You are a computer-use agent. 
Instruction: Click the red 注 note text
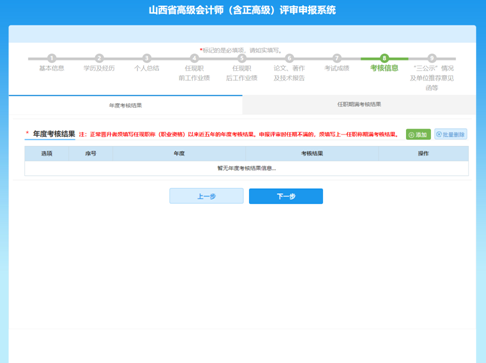(x=239, y=134)
